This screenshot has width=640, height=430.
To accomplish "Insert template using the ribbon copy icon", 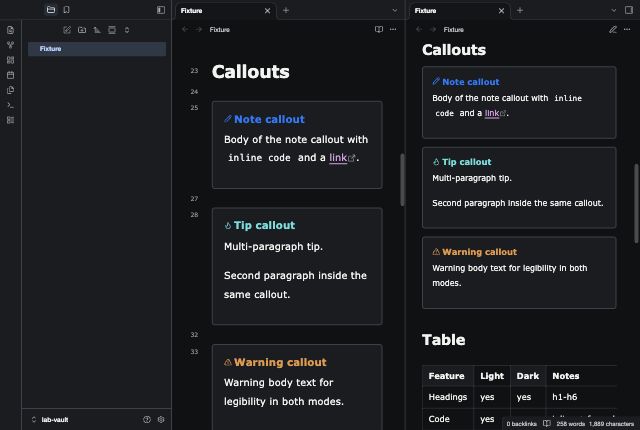I will coord(11,90).
